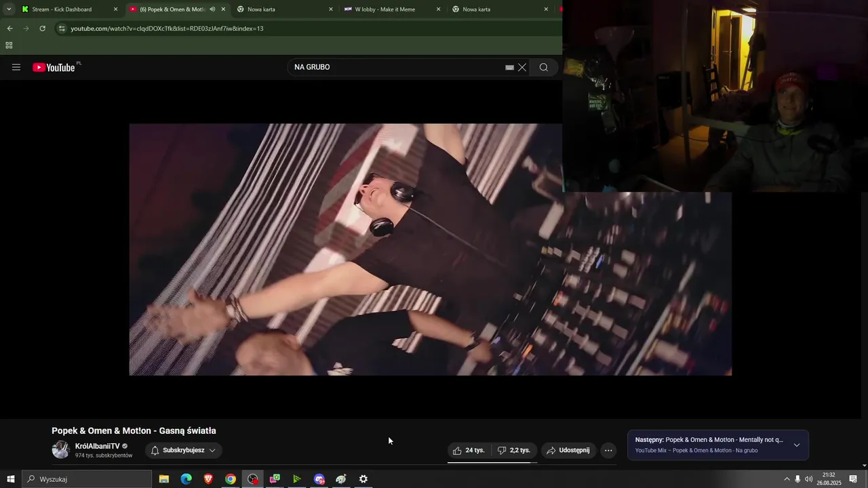Open more actions three-dot menu
The width and height of the screenshot is (868, 488).
pyautogui.click(x=608, y=450)
